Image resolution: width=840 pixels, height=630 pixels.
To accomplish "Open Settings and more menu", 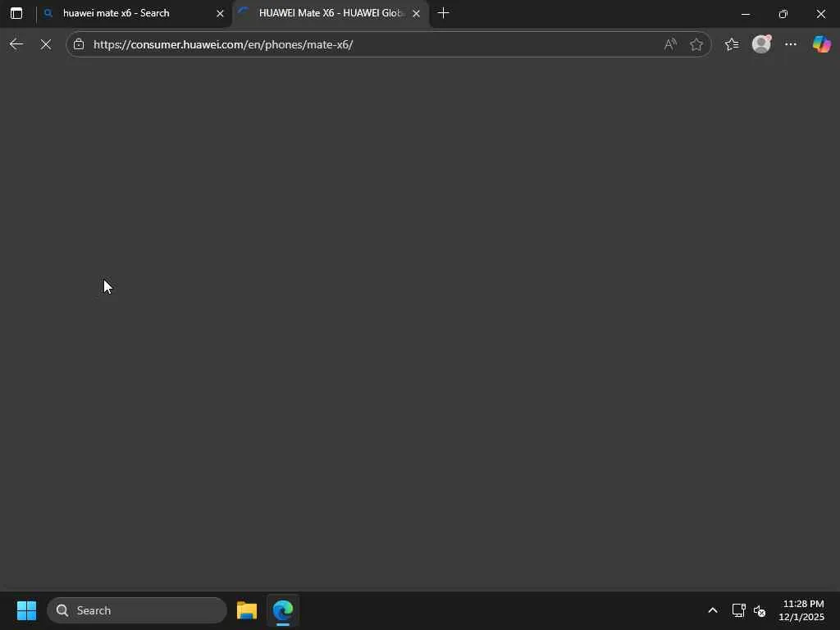I will tap(791, 44).
